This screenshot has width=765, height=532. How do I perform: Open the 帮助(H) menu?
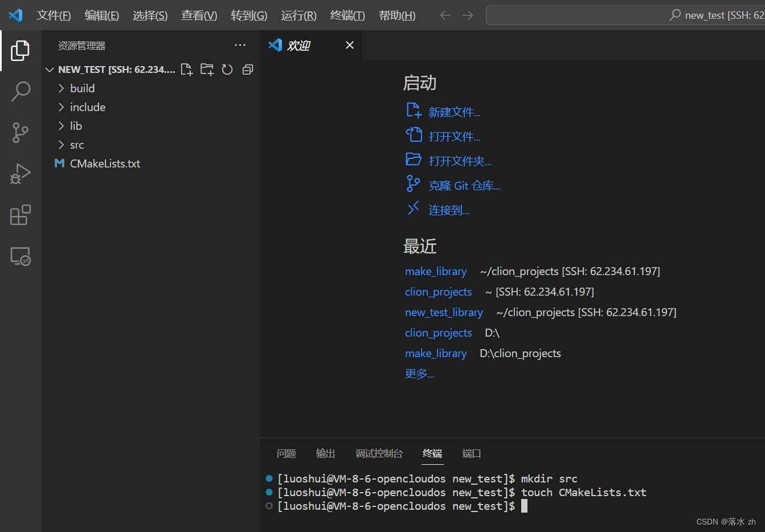(x=397, y=15)
